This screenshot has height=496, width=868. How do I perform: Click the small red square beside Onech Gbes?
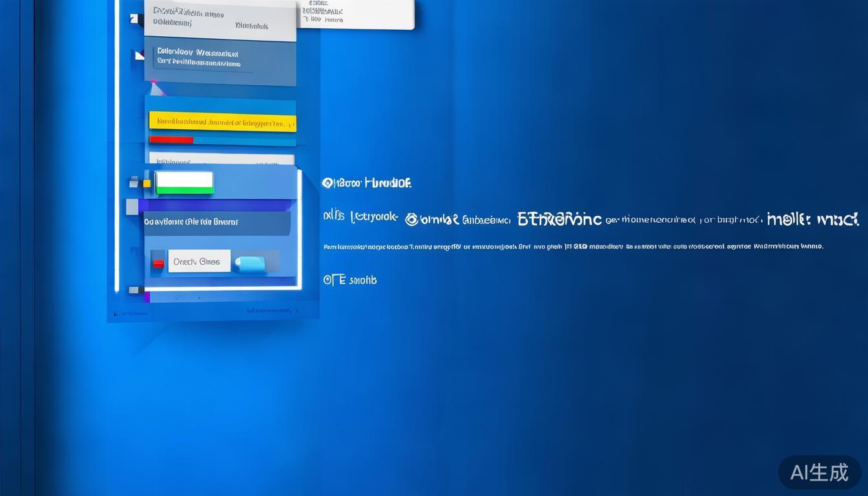click(158, 263)
